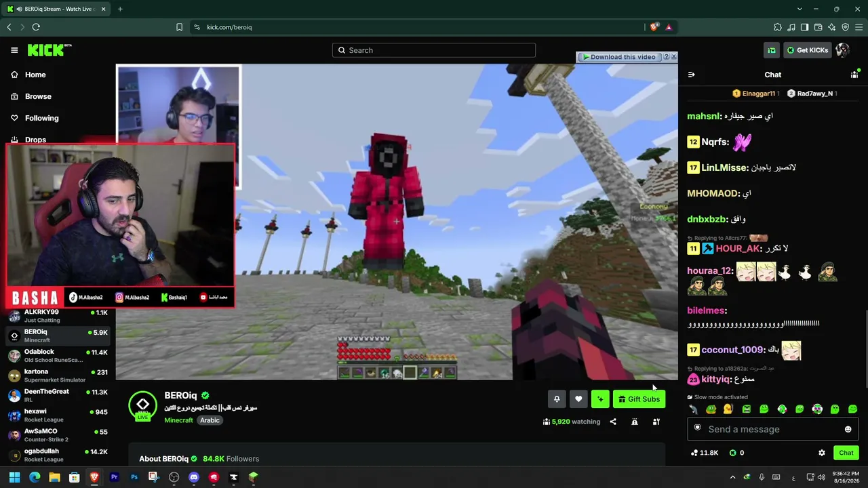Open Brave VPN shield icon
Screen dimensions: 868x488
[x=845, y=27]
